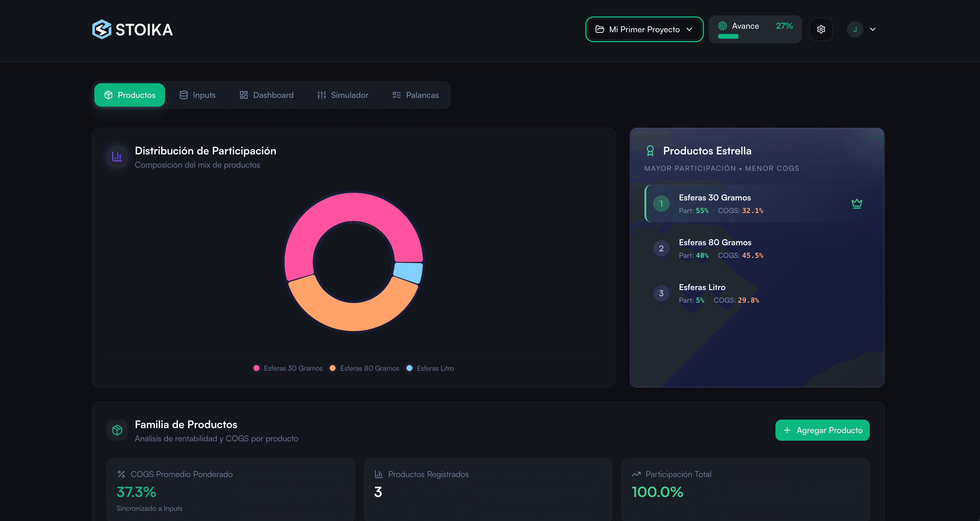Click the bar chart icon beside Distribución de Participación
Image resolution: width=980 pixels, height=521 pixels.
pos(116,156)
